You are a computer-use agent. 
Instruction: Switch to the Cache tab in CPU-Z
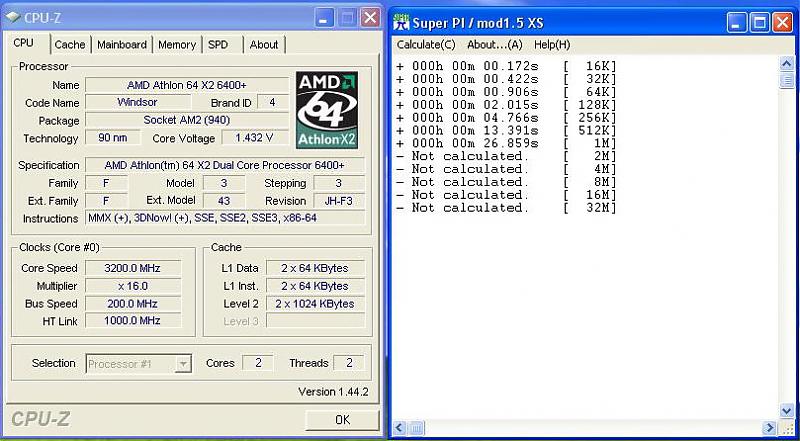click(70, 45)
